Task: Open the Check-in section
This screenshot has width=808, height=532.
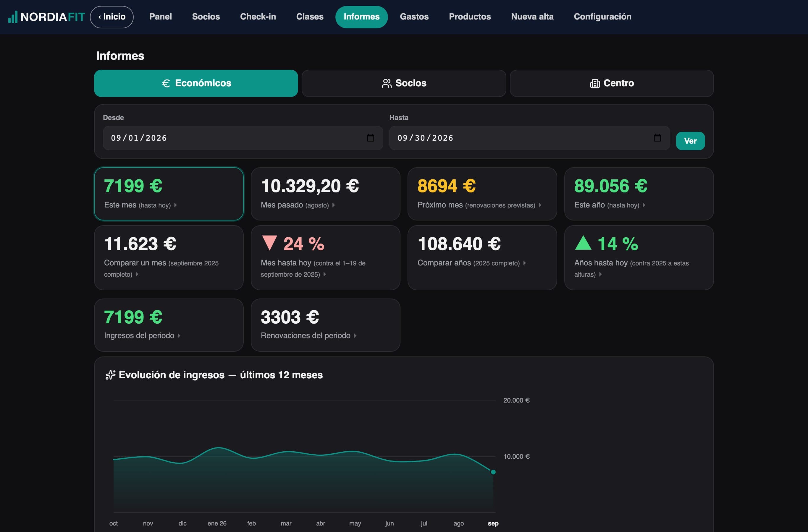Action: point(258,17)
